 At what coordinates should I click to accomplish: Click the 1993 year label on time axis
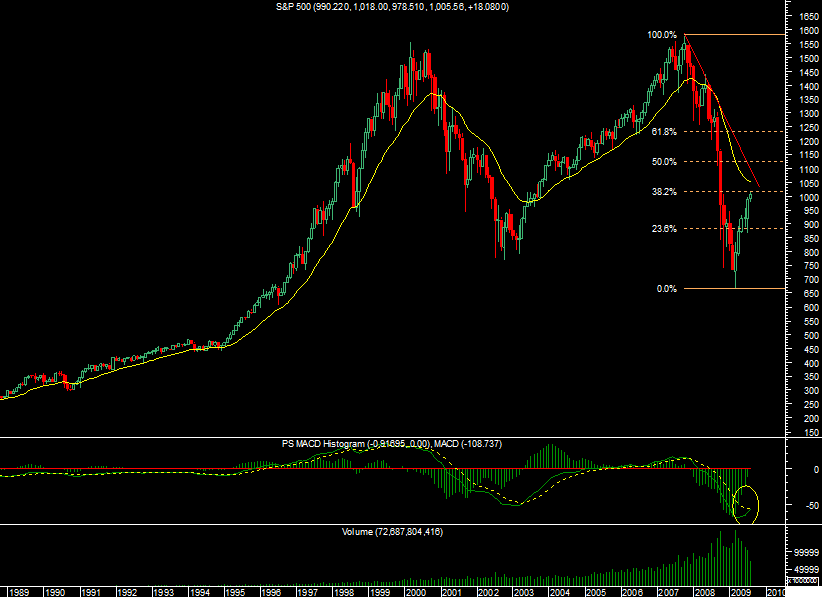163,592
